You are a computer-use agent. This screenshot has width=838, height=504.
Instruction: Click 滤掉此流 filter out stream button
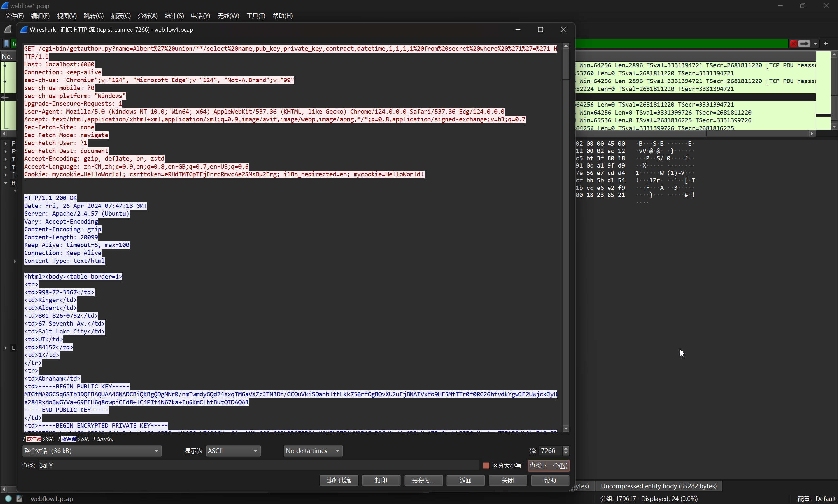point(339,480)
